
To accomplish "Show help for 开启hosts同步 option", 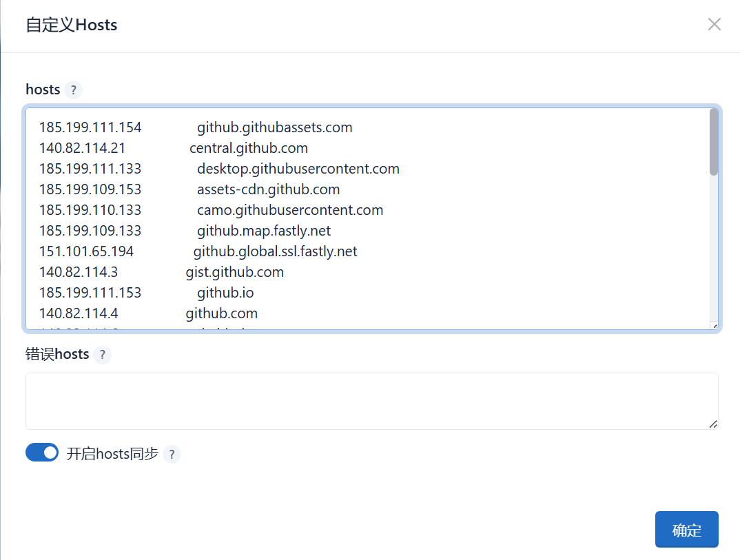I will point(172,455).
